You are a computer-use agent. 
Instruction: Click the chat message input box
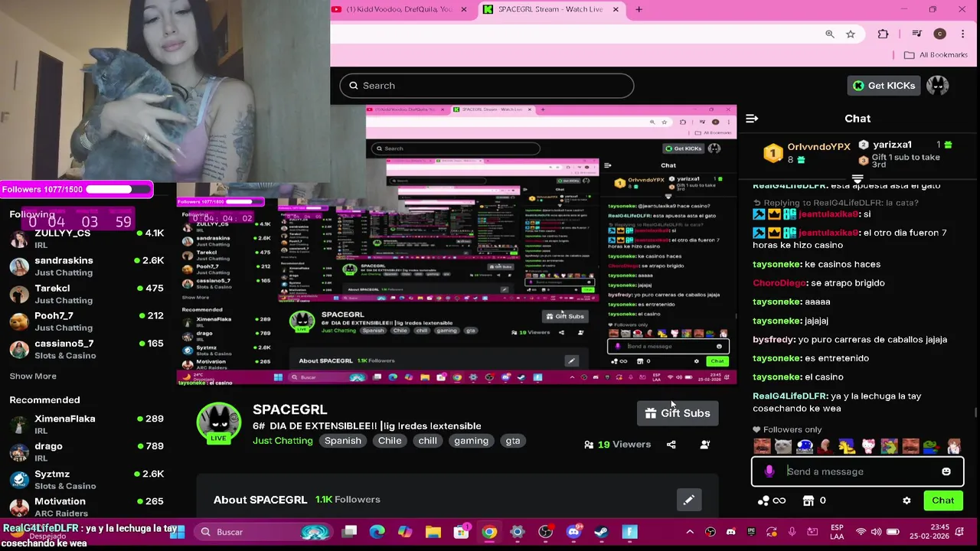(857, 471)
